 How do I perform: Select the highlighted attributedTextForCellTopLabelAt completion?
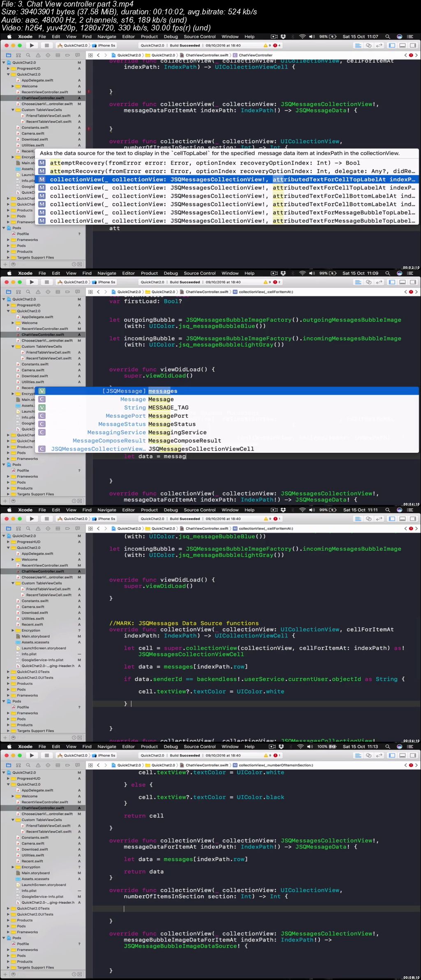click(227, 179)
